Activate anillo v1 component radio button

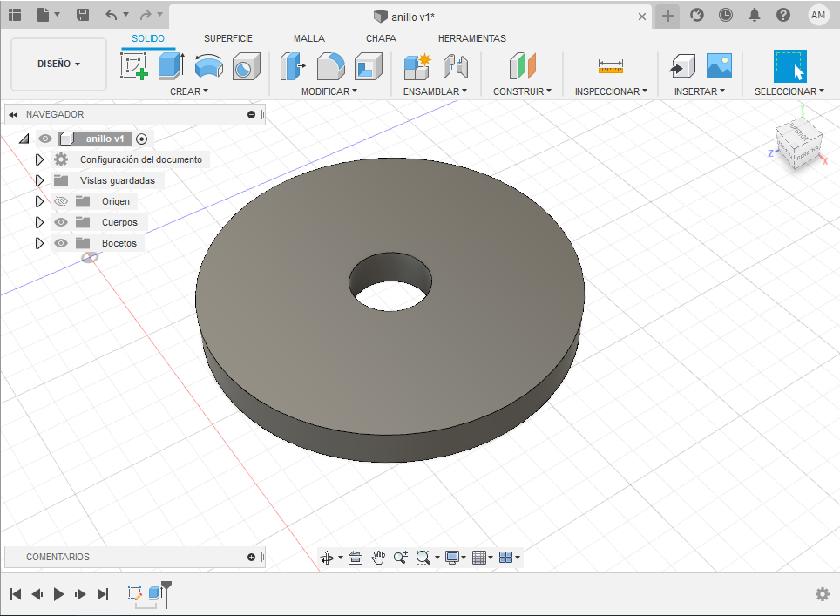141,139
